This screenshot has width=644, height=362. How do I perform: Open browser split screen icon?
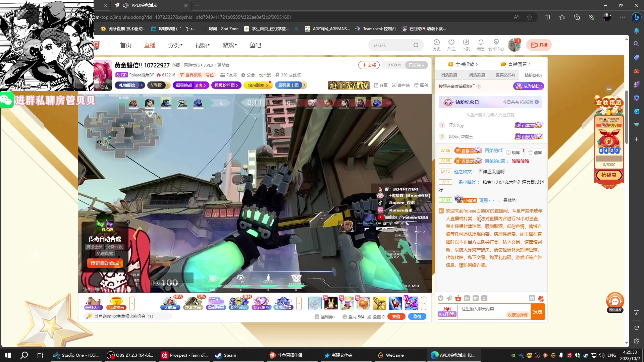click(547, 17)
